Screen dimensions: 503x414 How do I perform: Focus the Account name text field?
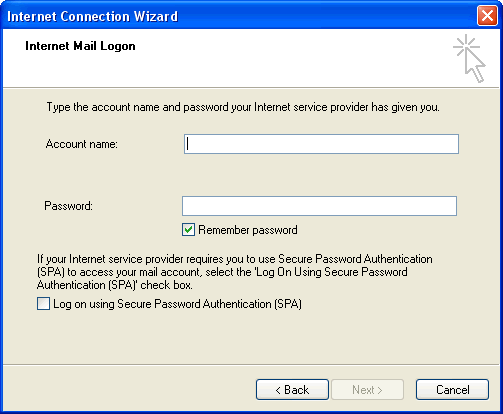(321, 144)
